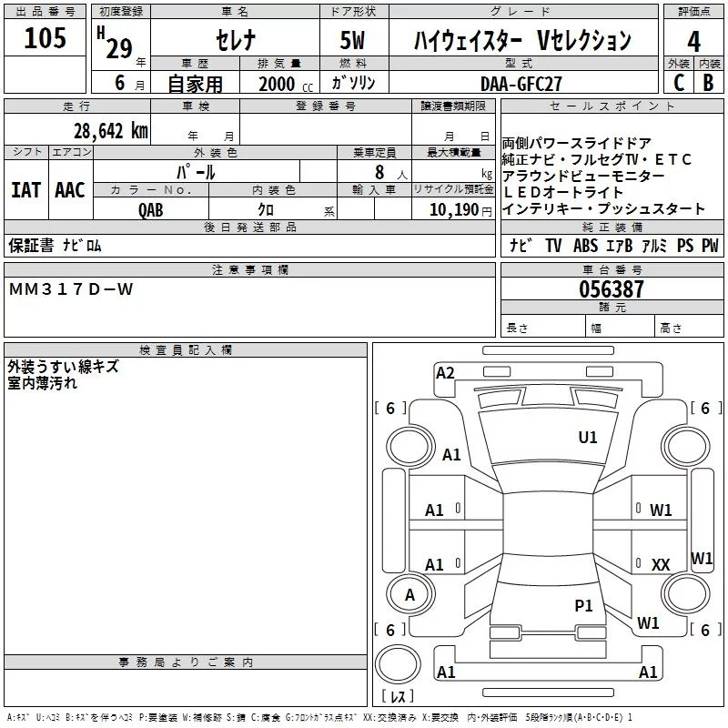Screen dimensions: 728x728
Task: Click the 車台番号 header
Action: coord(612,269)
